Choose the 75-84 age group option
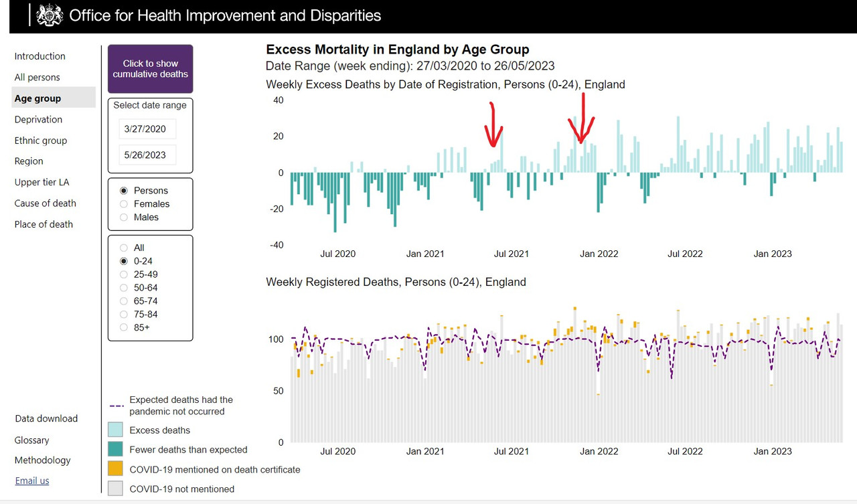Image resolution: width=857 pixels, height=504 pixels. 123,315
